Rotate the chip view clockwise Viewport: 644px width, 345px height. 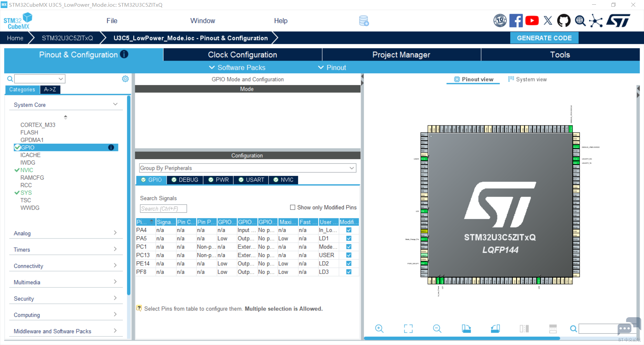tap(466, 329)
